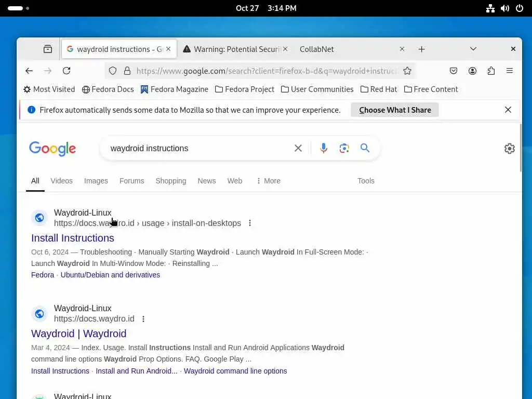Open Ubuntu/Debian and derivatives sitelink

coord(110,275)
